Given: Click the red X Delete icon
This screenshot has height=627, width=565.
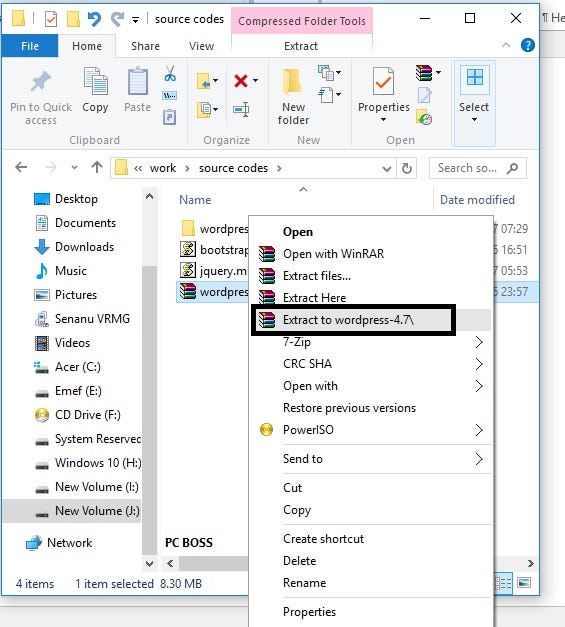Looking at the screenshot, I should tap(241, 81).
